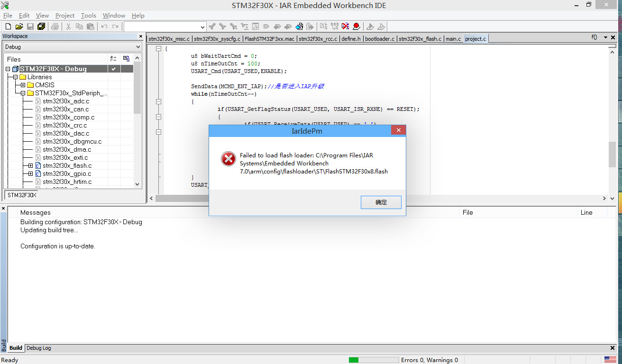Undo the last edit via toolbar

click(x=104, y=27)
